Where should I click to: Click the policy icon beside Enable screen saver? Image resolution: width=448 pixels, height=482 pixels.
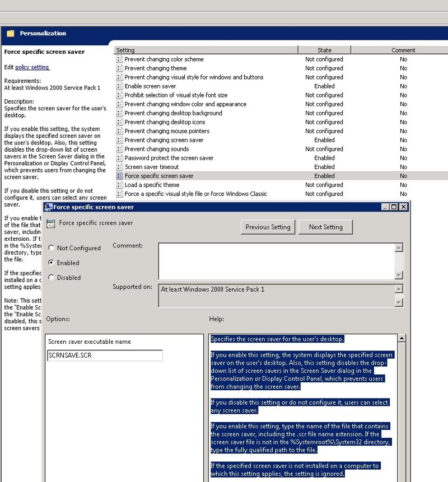click(x=121, y=86)
